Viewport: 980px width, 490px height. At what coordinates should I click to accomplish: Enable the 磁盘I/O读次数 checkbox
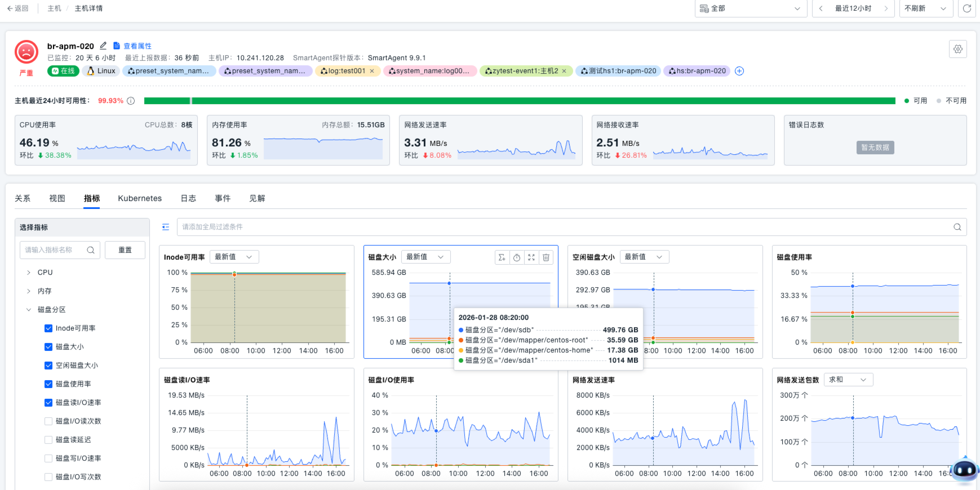[x=48, y=421]
